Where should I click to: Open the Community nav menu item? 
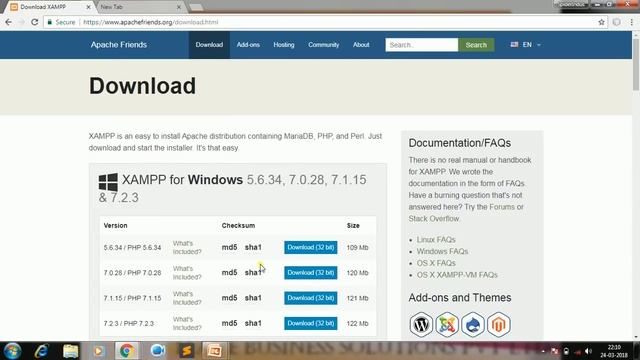[x=324, y=45]
